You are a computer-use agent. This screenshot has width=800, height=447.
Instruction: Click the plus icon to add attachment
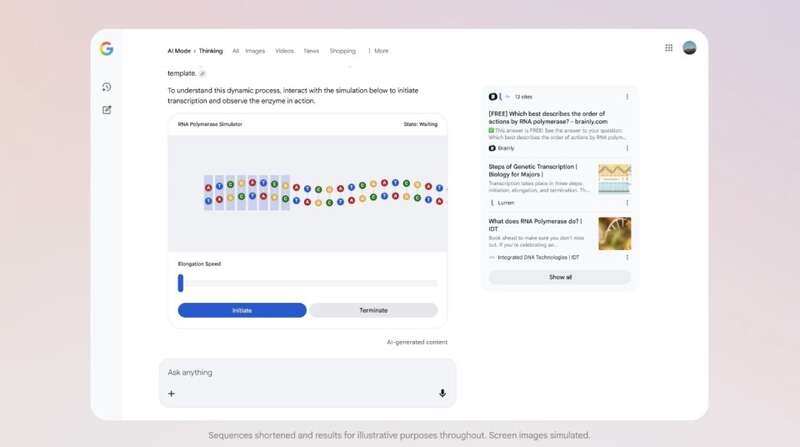click(171, 393)
